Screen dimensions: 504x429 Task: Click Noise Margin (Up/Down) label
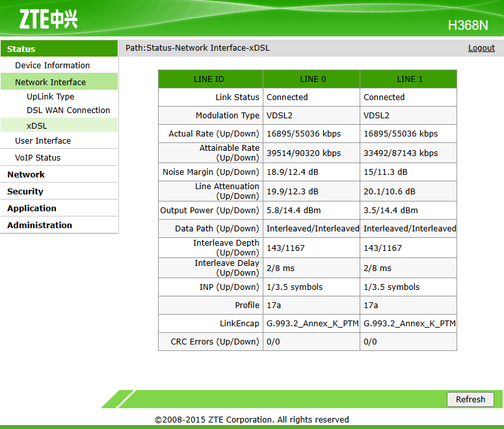pyautogui.click(x=211, y=172)
